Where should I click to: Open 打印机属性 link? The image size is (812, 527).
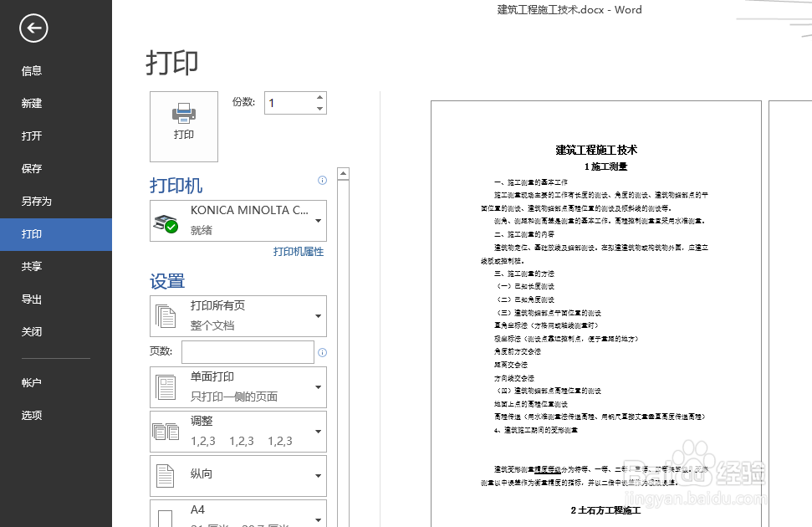click(x=299, y=251)
